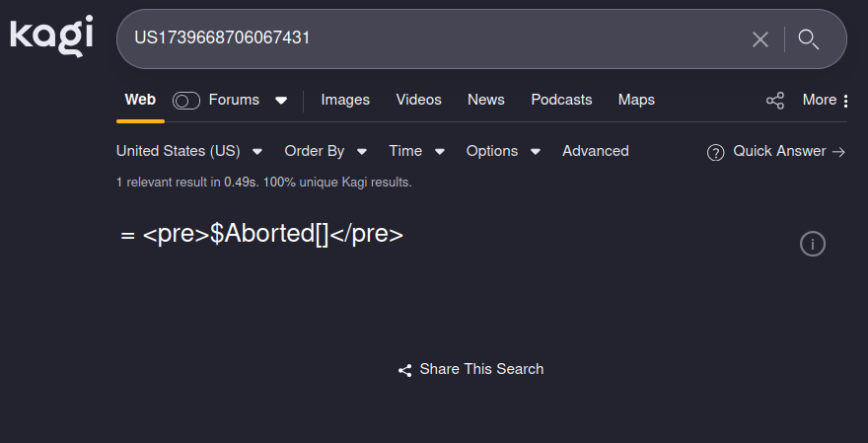The height and width of the screenshot is (443, 868).
Task: Toggle the Forums switch
Action: coord(186,100)
